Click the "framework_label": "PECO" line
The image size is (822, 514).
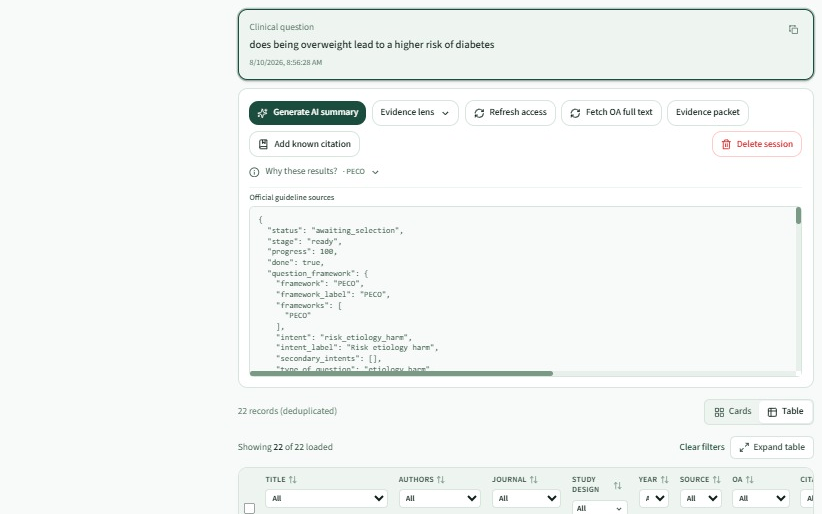coord(333,294)
